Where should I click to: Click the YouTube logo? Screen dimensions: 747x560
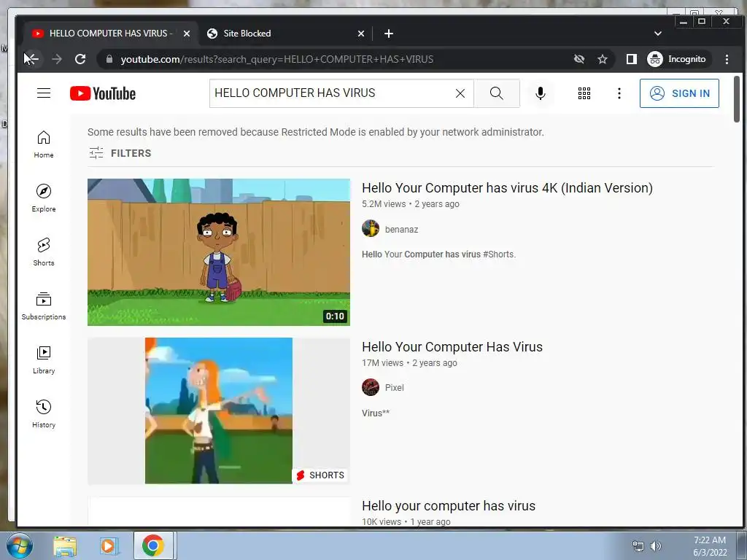click(x=102, y=93)
